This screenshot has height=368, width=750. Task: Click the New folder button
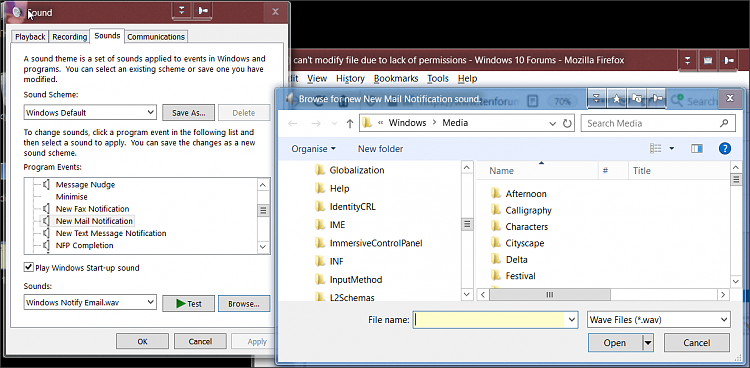pyautogui.click(x=380, y=149)
